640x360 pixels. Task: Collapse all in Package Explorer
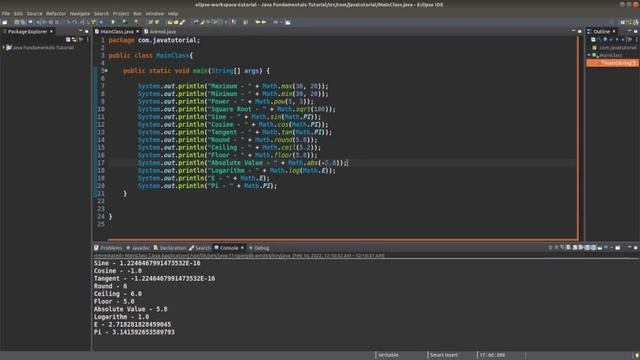[x=68, y=40]
